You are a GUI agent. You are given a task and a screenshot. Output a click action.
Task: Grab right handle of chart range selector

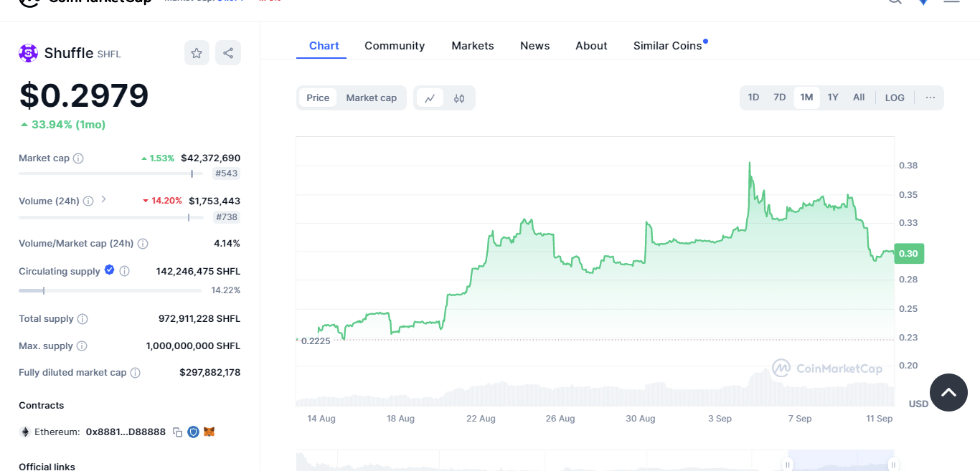click(x=892, y=465)
